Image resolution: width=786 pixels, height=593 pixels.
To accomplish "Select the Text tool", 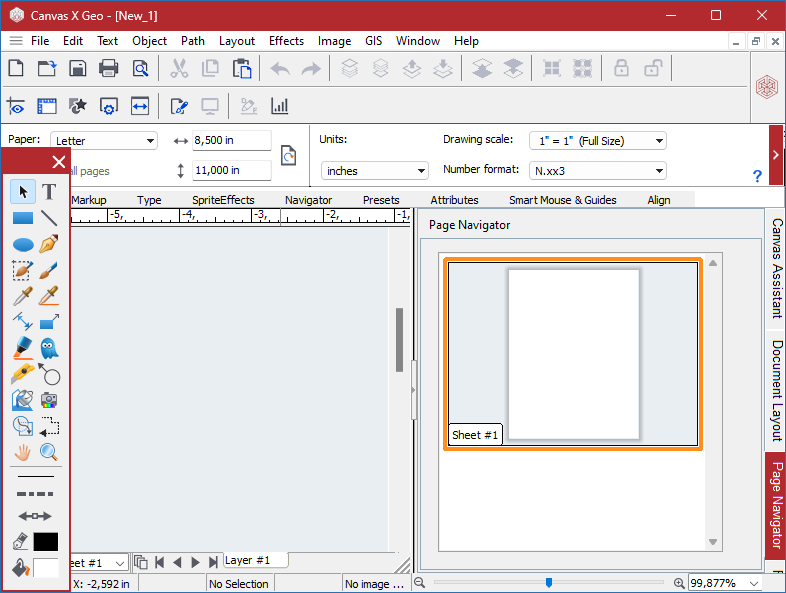I will coord(49,191).
